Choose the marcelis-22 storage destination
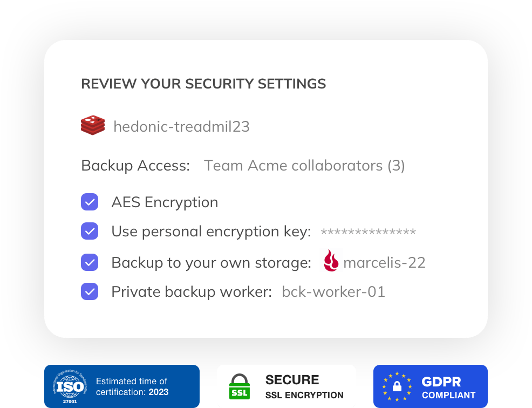The height and width of the screenshot is (408, 532). click(384, 262)
